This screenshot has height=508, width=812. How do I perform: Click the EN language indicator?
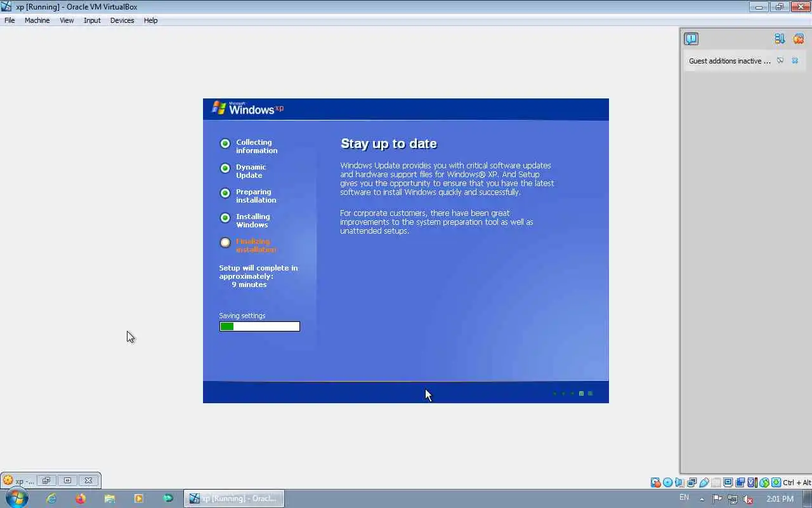pyautogui.click(x=684, y=497)
